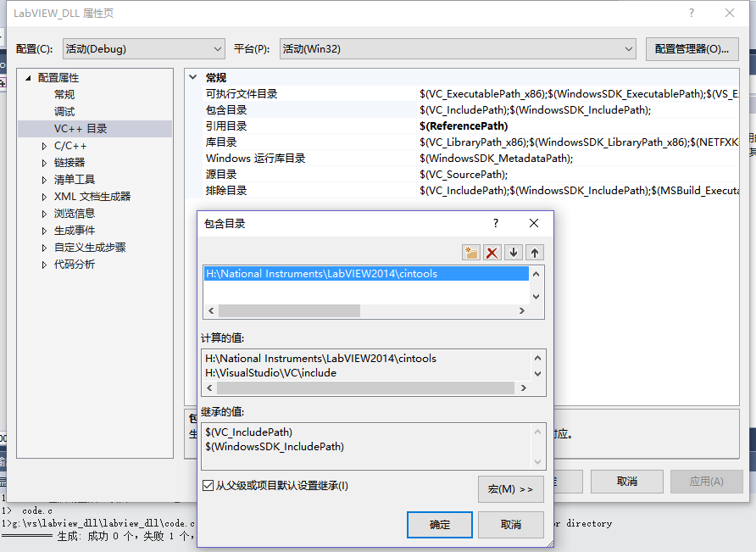Delete the selected include directory line

pyautogui.click(x=492, y=253)
